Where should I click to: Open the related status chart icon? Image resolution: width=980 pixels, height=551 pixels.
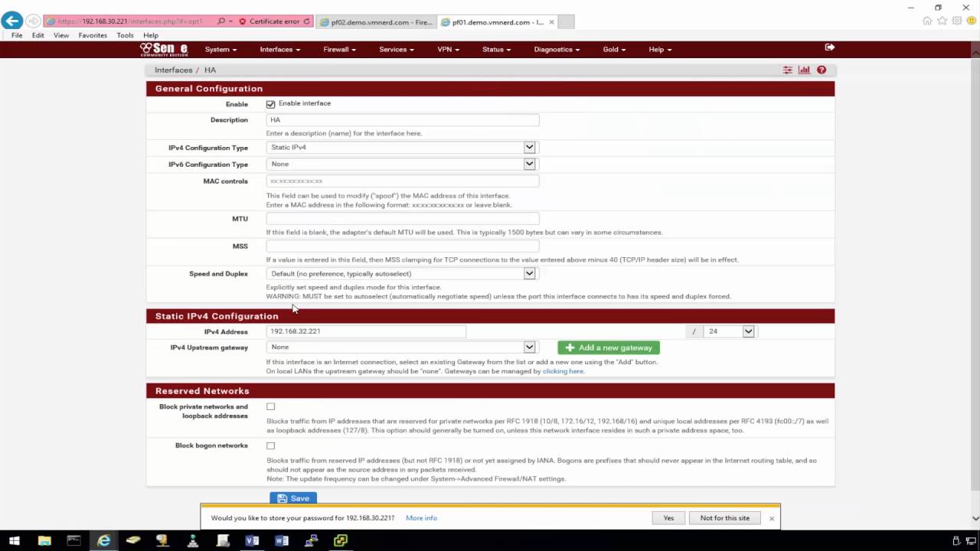804,70
